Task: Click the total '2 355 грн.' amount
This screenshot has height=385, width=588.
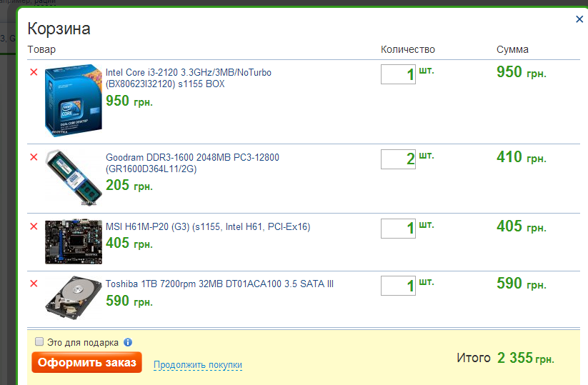Action: click(x=525, y=358)
